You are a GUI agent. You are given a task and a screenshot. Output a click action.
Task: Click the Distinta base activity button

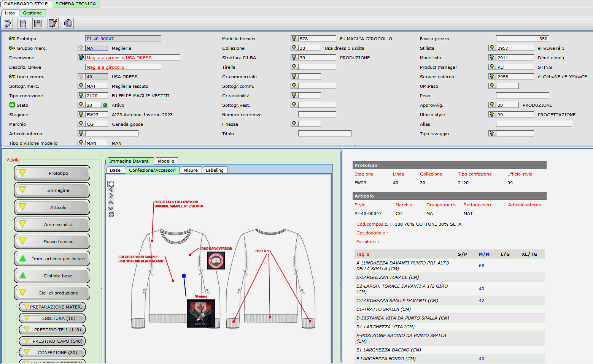[x=52, y=275]
